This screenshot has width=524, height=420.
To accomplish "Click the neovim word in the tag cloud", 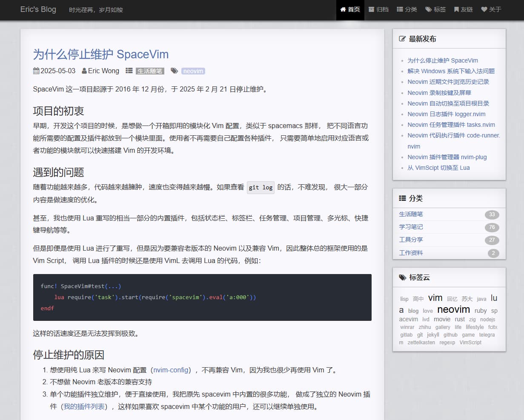I will (453, 309).
